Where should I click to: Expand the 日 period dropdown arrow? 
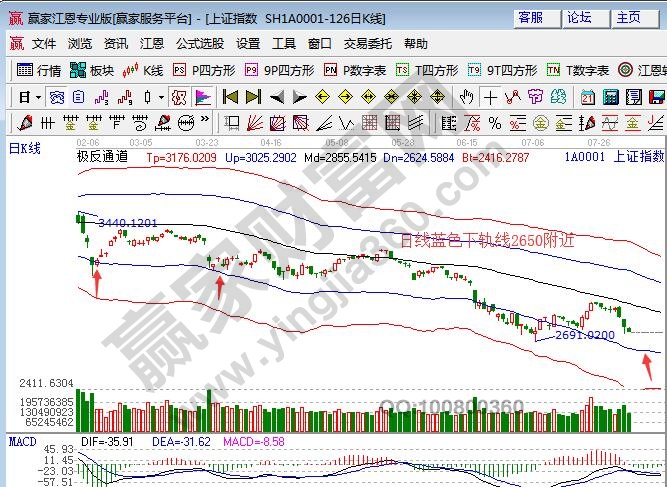point(38,98)
